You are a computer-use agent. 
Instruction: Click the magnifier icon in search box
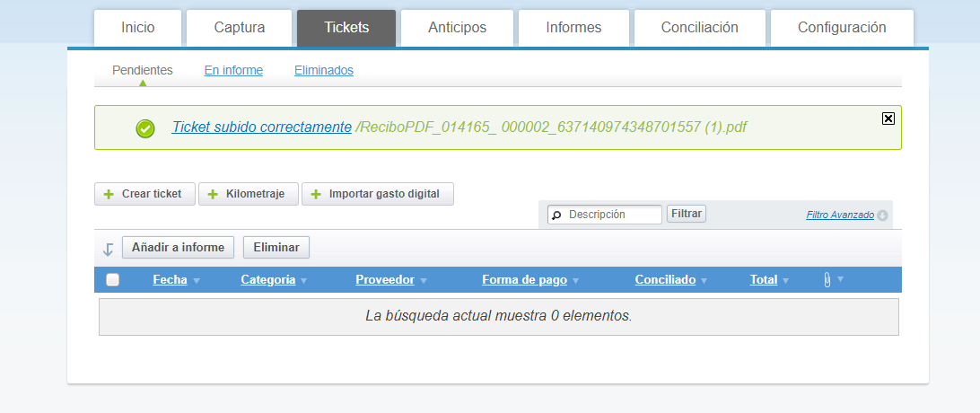(x=556, y=215)
